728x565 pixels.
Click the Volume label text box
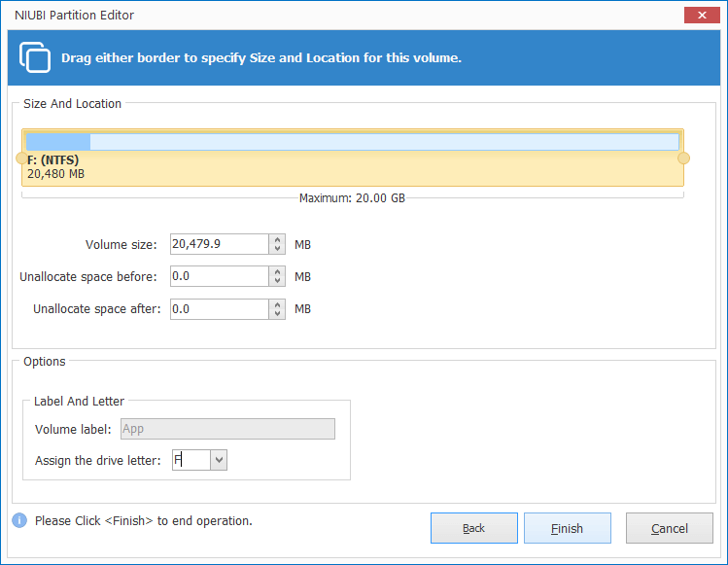tap(225, 429)
